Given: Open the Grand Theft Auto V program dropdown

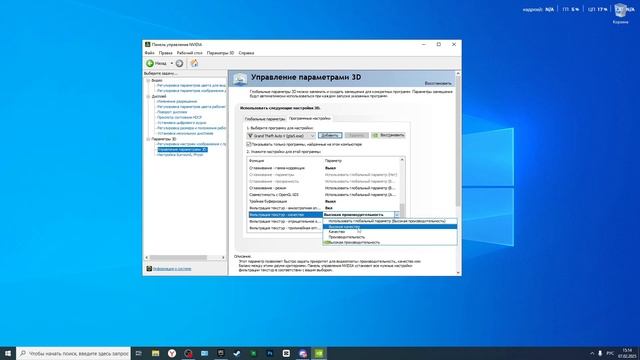Looking at the screenshot, I should click(281, 136).
